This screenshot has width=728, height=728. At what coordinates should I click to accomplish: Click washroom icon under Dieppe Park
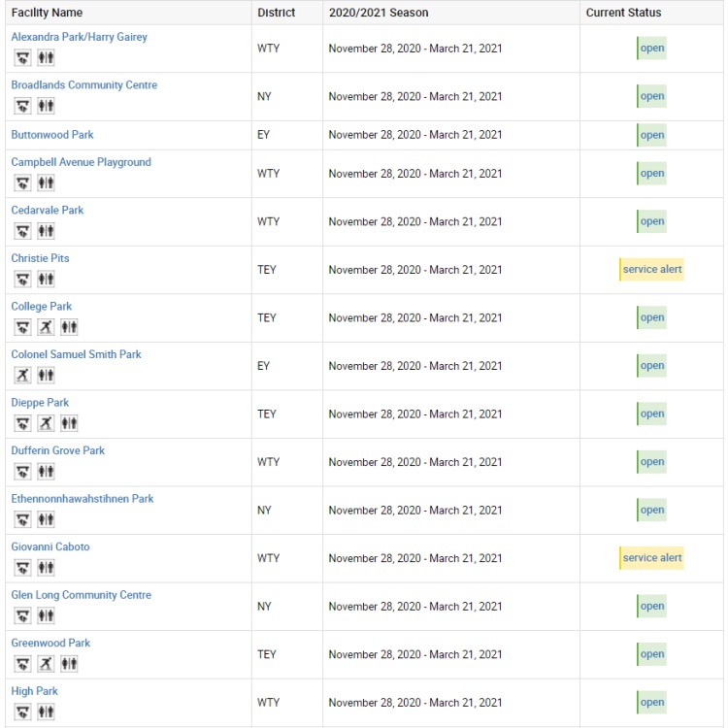(x=69, y=423)
